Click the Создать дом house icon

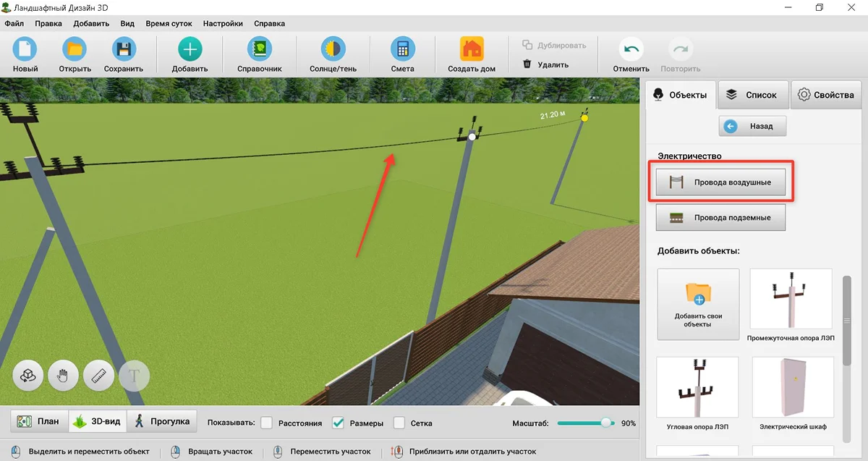472,49
